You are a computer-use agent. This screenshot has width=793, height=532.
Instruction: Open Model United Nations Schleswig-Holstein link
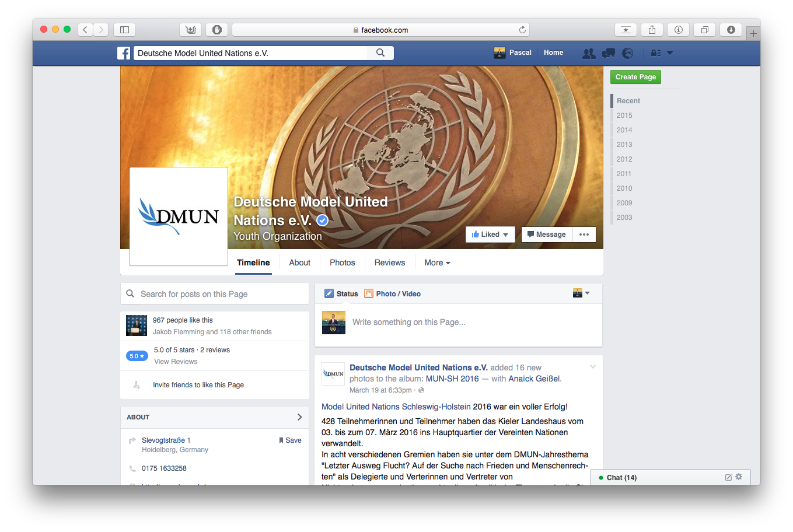click(396, 407)
